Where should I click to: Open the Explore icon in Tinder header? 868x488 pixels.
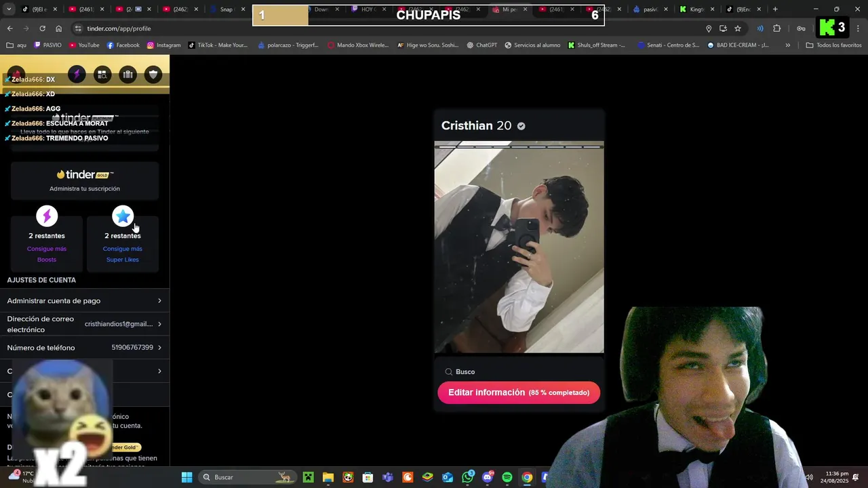coord(102,75)
